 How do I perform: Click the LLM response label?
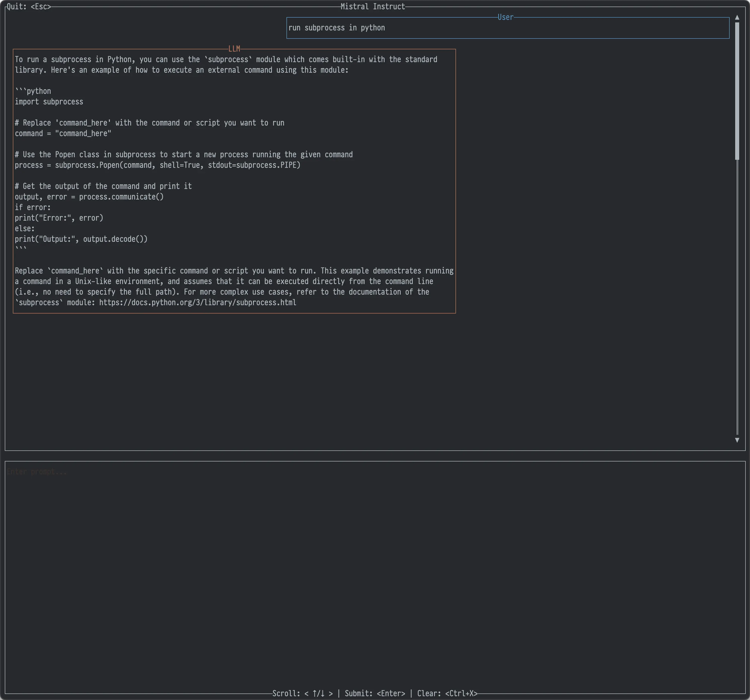(234, 49)
